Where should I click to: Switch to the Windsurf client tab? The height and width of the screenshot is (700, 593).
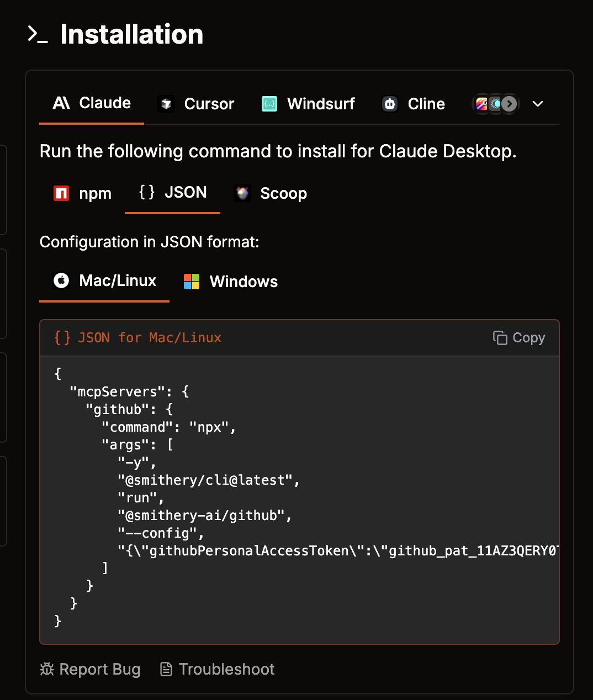(308, 104)
